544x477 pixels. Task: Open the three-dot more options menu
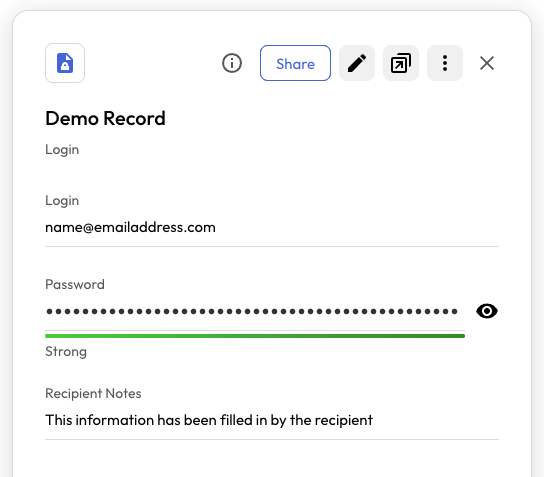pyautogui.click(x=445, y=63)
